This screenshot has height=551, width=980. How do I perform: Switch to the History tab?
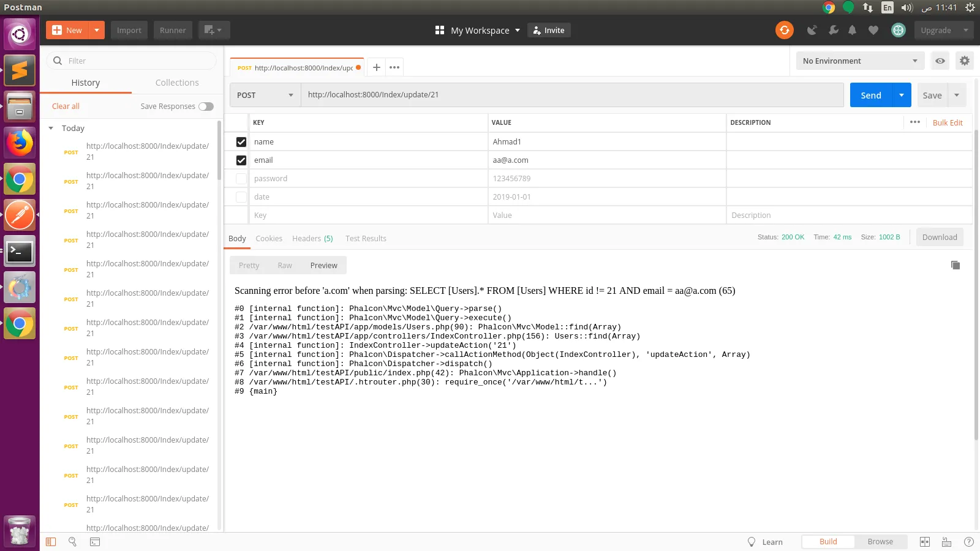pos(86,83)
